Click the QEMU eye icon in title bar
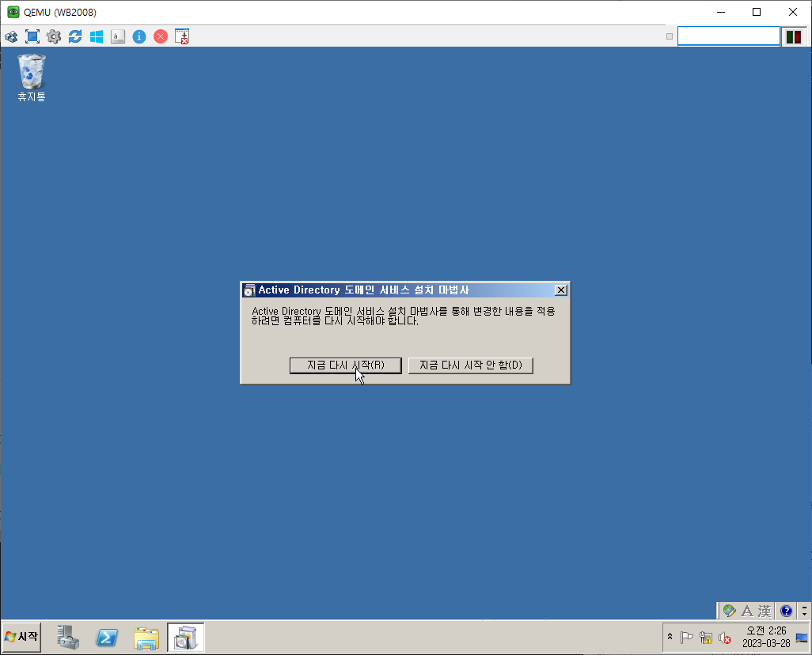This screenshot has height=655, width=812. [13, 12]
